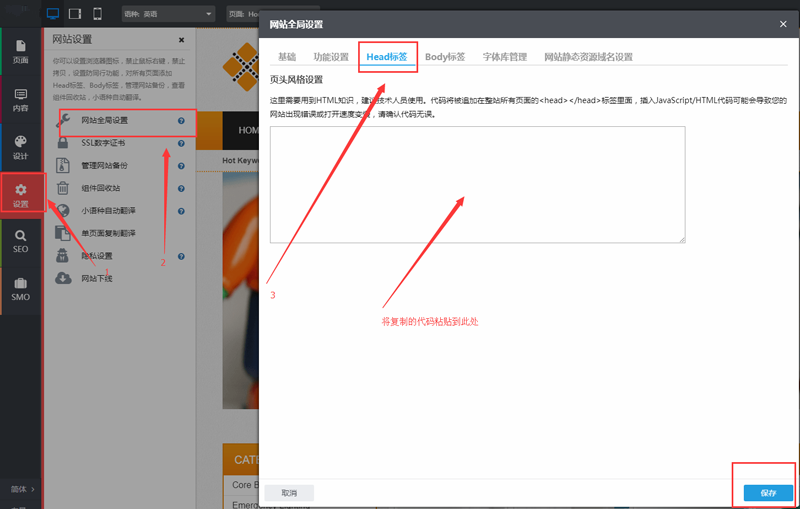Switch to desktop preview mode
800x509 pixels.
[53, 14]
